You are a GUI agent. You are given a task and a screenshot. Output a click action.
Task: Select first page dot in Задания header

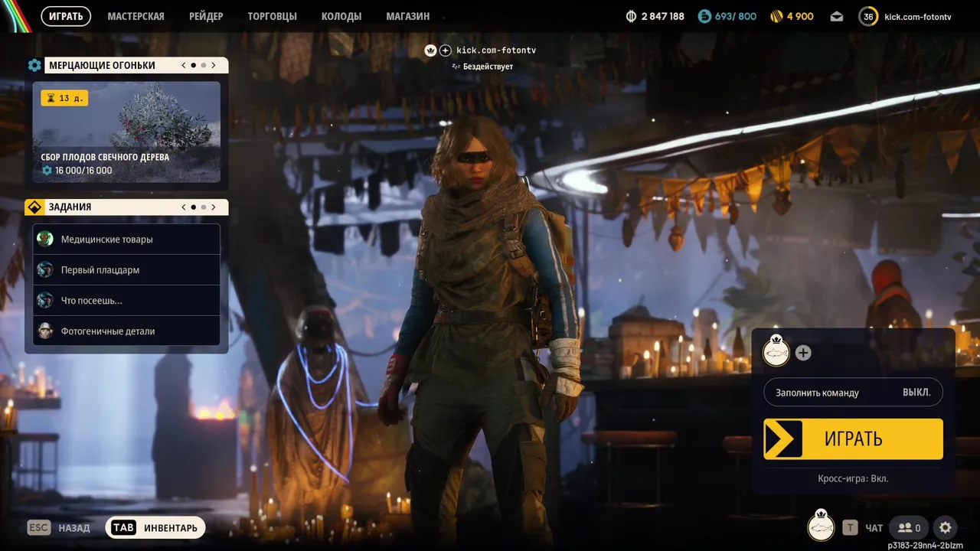click(194, 207)
